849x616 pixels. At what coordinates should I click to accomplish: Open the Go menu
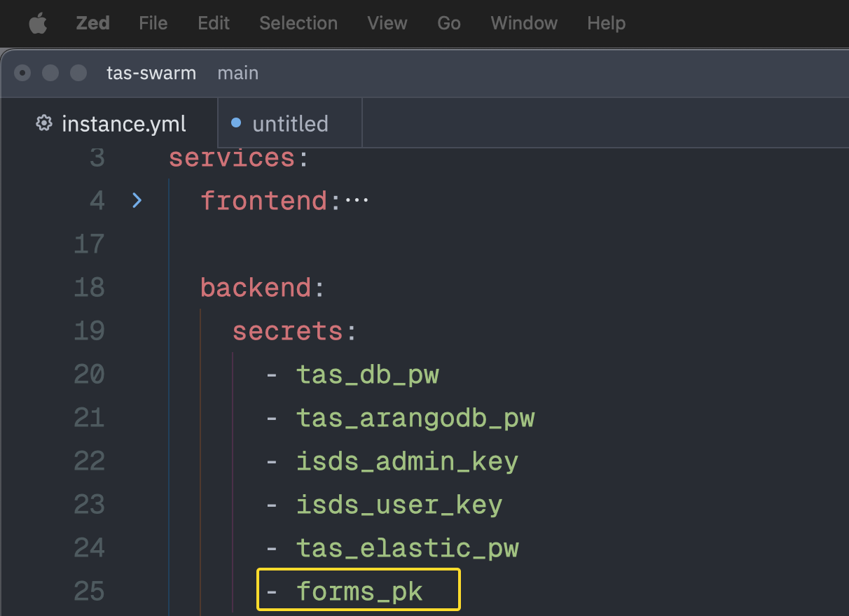[x=449, y=23]
